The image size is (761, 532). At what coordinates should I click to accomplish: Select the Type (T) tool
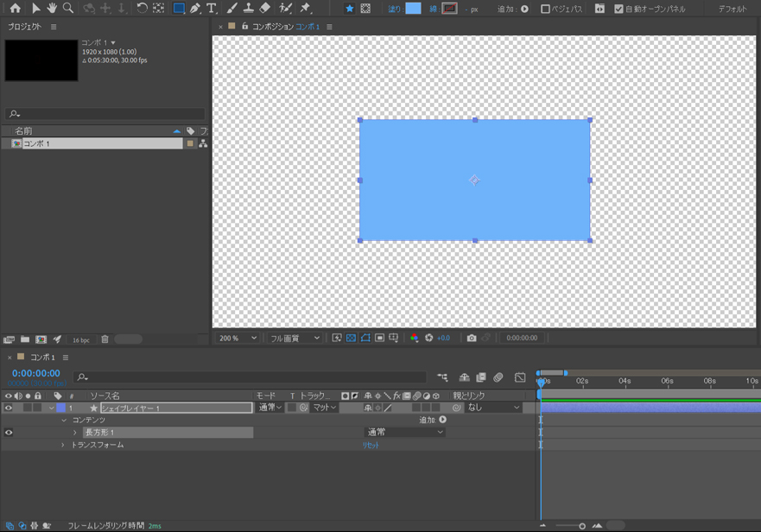[x=212, y=9]
